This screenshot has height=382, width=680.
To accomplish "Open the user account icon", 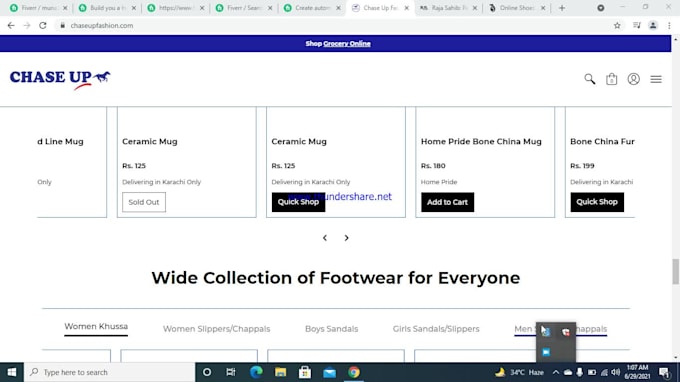I will (634, 79).
